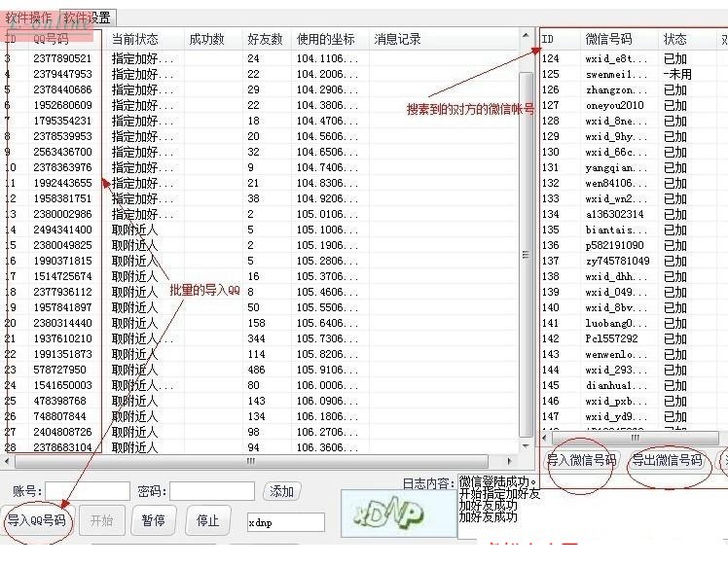The width and height of the screenshot is (728, 567).
Task: Click QQ list horizontal scrollbar right arrow
Action: (509, 461)
